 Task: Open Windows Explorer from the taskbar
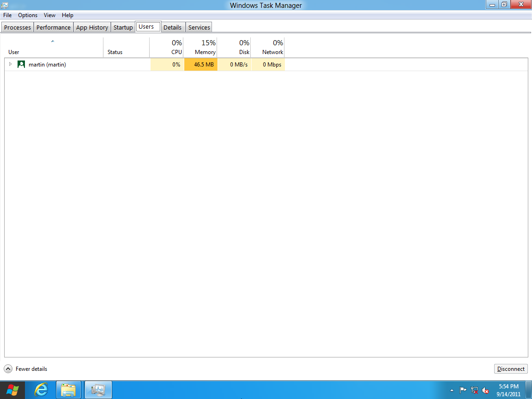coord(68,390)
